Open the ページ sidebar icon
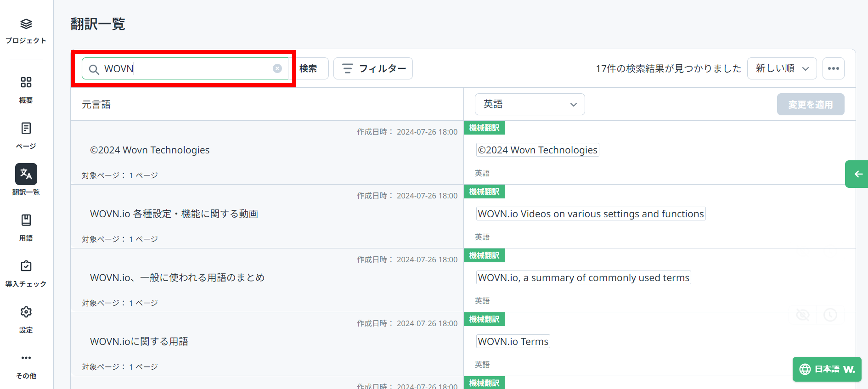This screenshot has width=868, height=389. click(26, 128)
